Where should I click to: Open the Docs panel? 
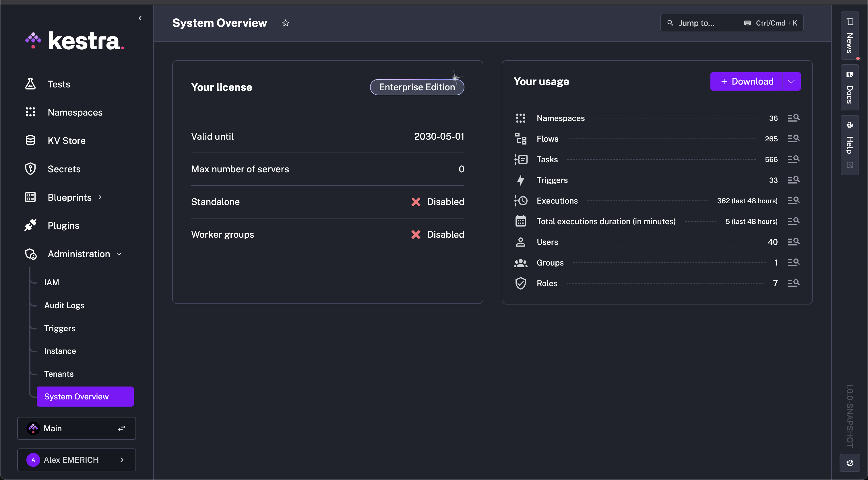(849, 87)
